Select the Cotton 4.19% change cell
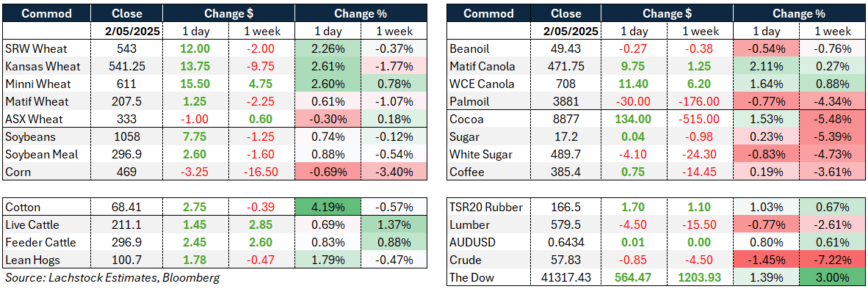Viewport: 868px width, 289px height. (327, 208)
